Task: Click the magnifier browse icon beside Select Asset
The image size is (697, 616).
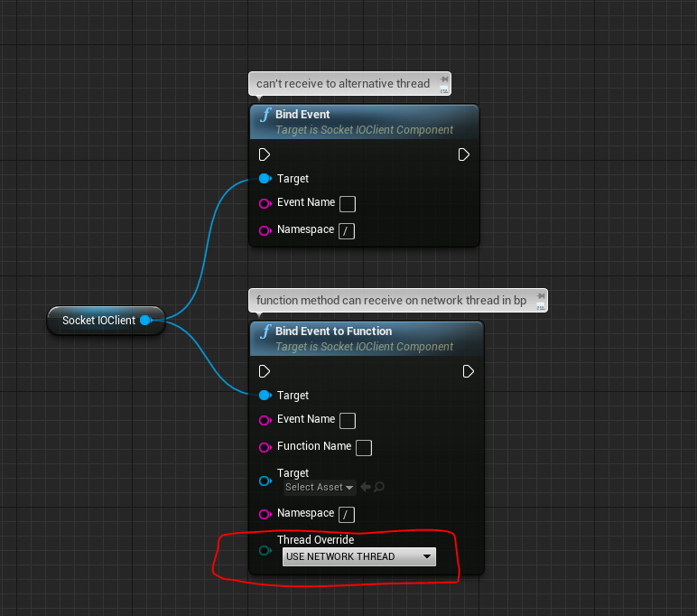Action: click(380, 487)
